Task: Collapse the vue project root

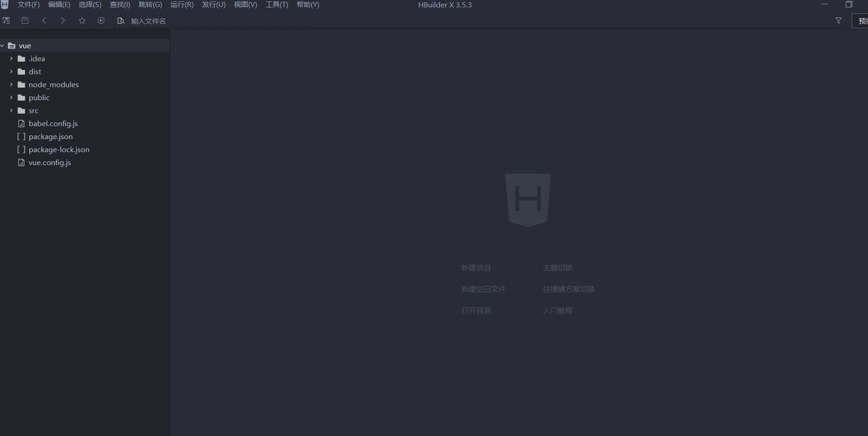Action: tap(2, 45)
